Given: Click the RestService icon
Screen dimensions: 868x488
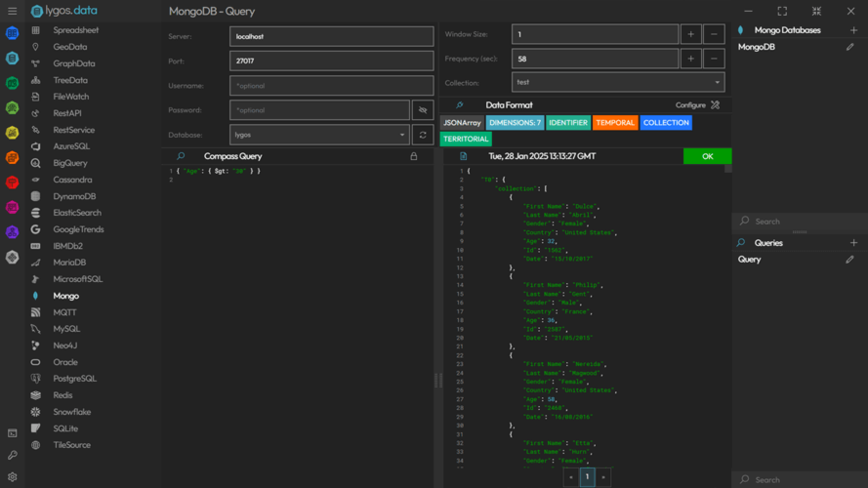Looking at the screenshot, I should [x=35, y=130].
